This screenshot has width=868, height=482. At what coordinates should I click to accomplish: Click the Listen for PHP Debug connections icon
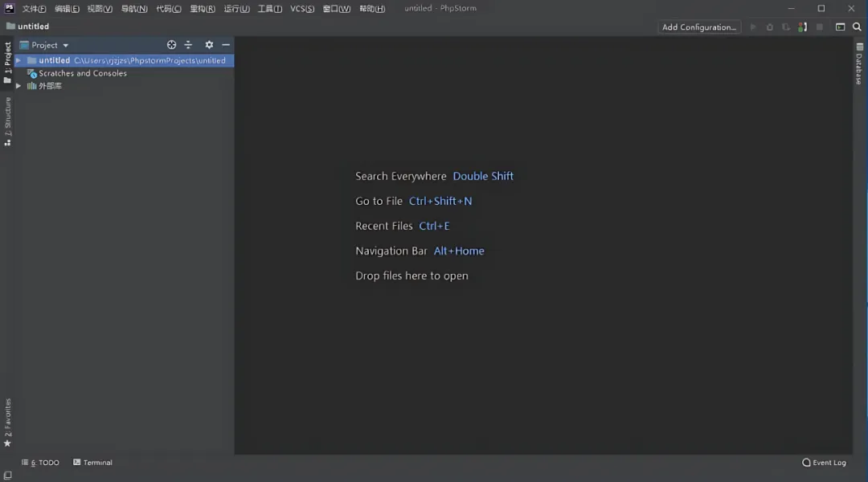[x=803, y=27]
